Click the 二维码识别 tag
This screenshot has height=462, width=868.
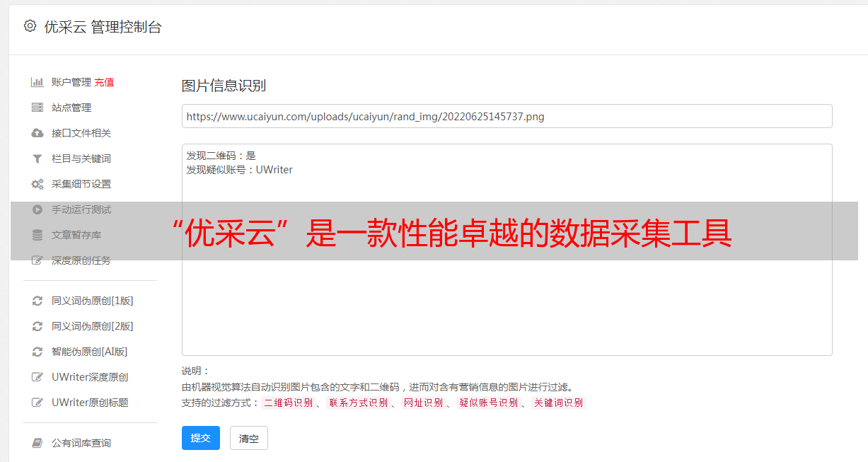(288, 403)
